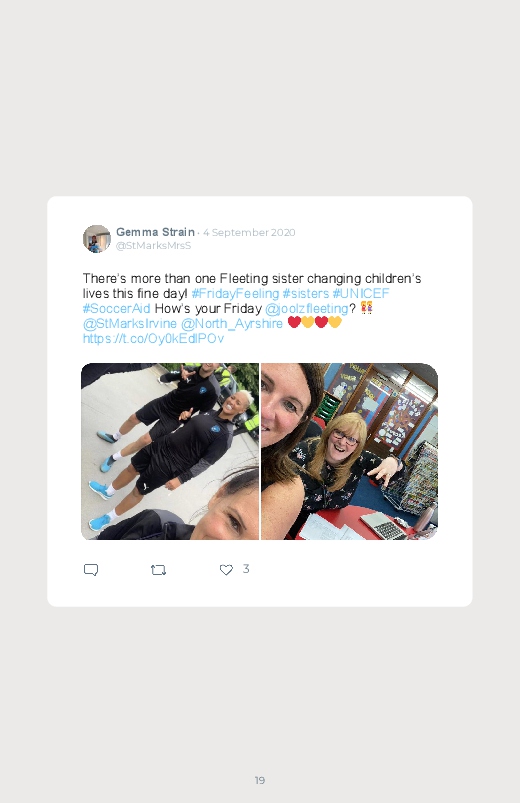Open the #SoccerAid hashtag
Screen dimensions: 520x803
pyautogui.click(x=116, y=308)
